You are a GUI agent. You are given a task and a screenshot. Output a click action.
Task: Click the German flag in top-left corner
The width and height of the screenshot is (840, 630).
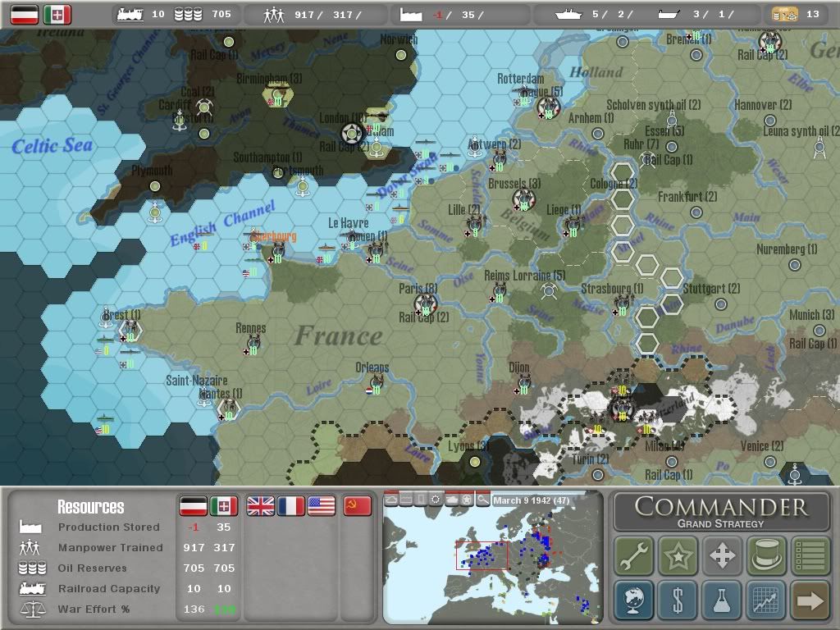pyautogui.click(x=25, y=15)
